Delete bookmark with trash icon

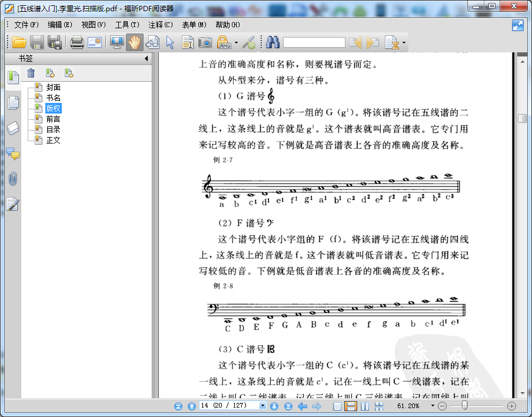tap(31, 73)
